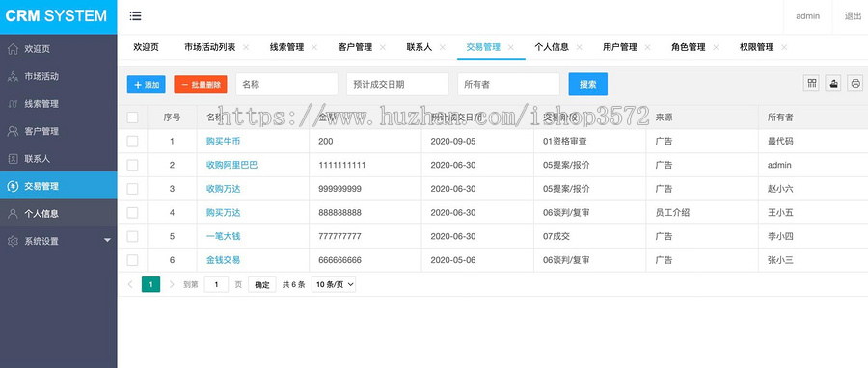Check the row for 金钱交易

coord(132,260)
